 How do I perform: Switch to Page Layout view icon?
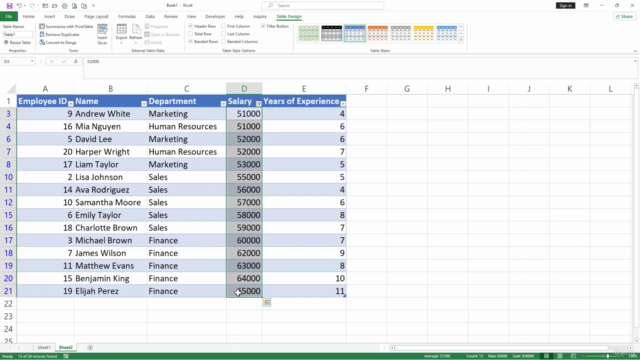560,356
